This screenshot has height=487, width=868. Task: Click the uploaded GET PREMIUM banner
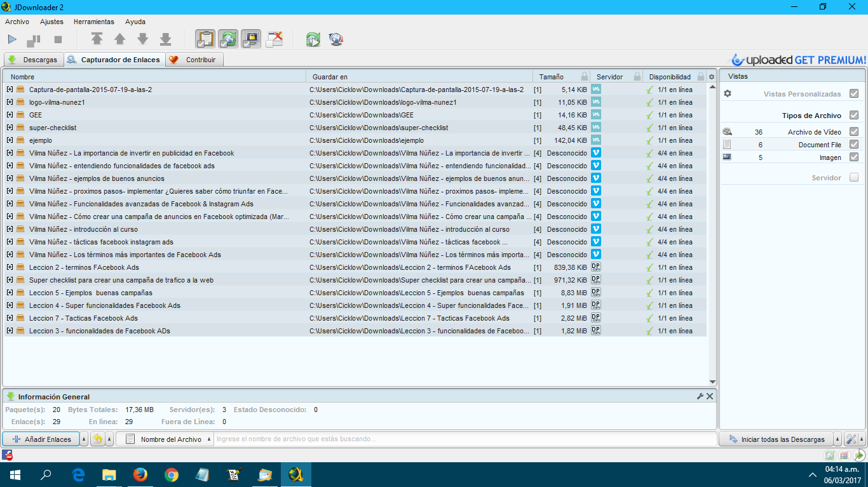click(x=799, y=60)
